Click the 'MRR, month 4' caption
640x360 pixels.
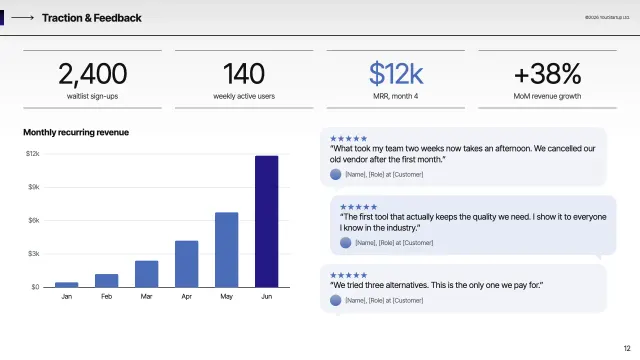[x=396, y=96]
